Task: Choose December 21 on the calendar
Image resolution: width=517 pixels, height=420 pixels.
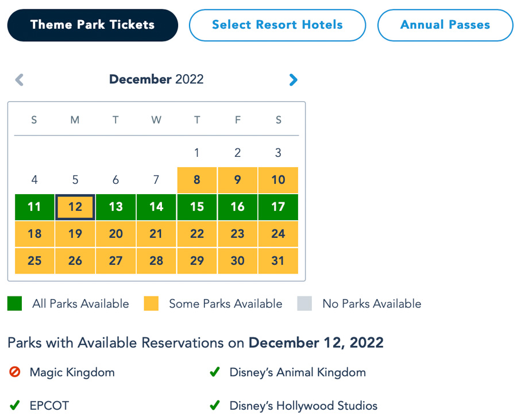Action: [156, 234]
